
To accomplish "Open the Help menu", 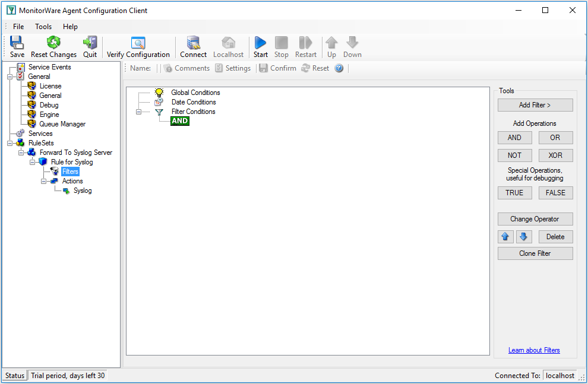I will (x=70, y=27).
